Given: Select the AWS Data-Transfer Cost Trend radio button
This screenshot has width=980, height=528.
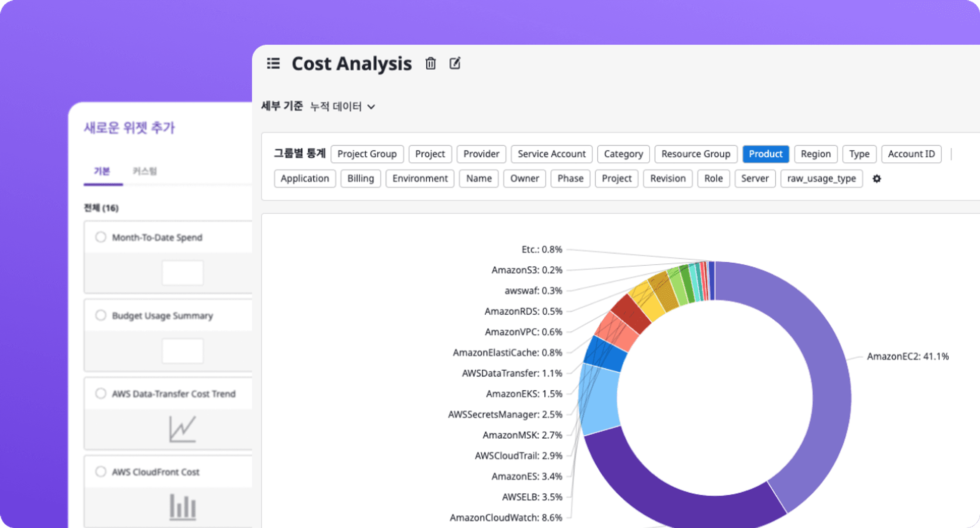Looking at the screenshot, I should [100, 393].
